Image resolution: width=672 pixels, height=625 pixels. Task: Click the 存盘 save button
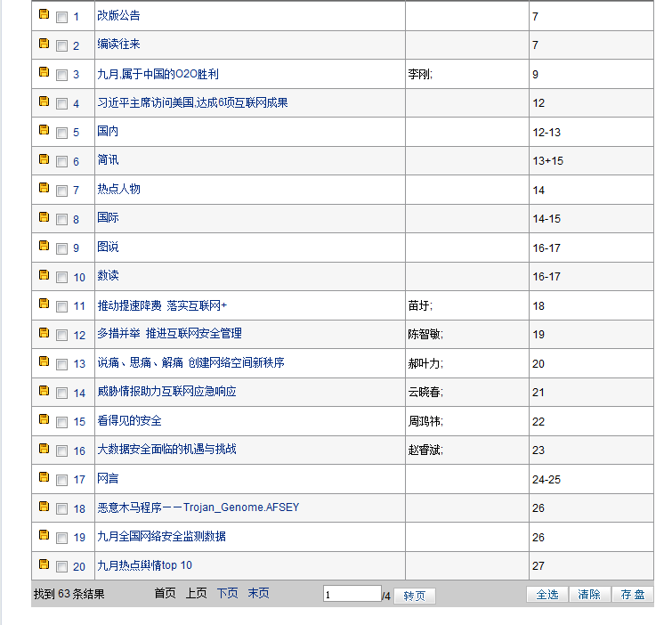(633, 595)
